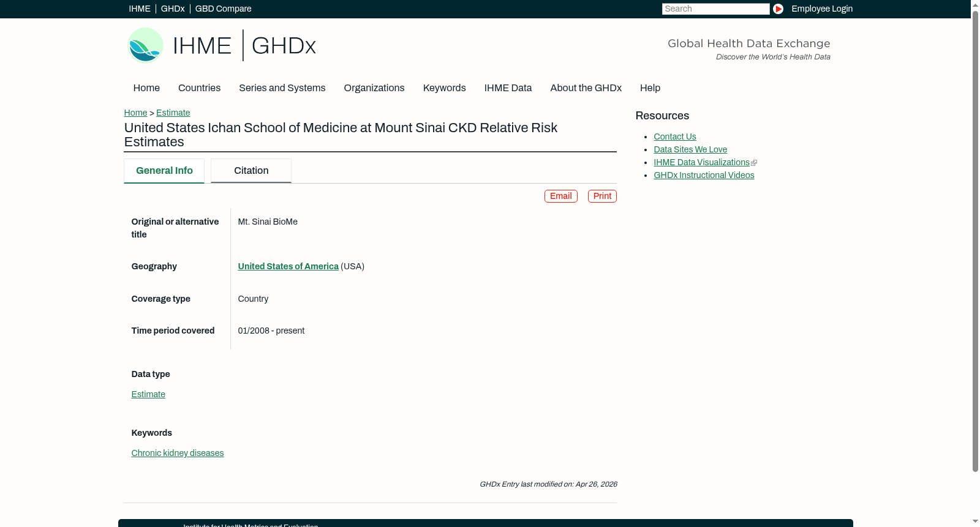Open GBD Compare in top bar
Image resolution: width=980 pixels, height=527 pixels.
pyautogui.click(x=224, y=9)
